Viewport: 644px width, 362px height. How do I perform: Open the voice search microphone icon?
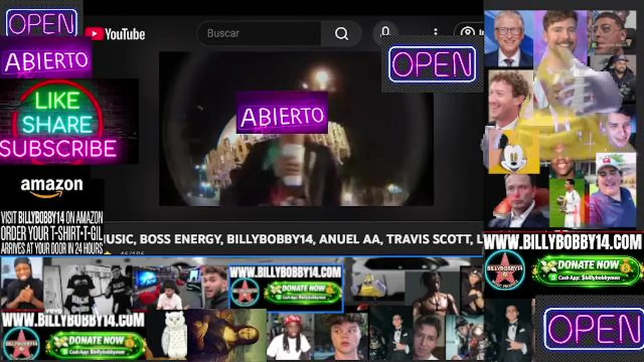pos(385,32)
